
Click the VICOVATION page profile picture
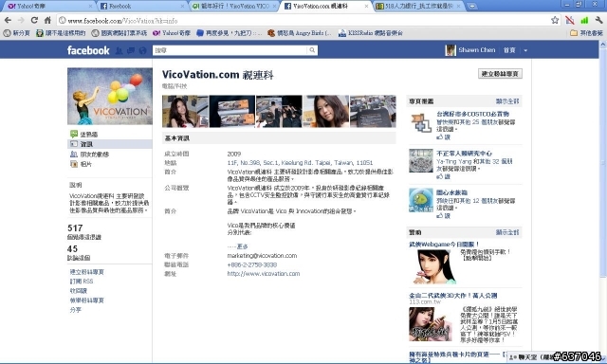pyautogui.click(x=110, y=97)
